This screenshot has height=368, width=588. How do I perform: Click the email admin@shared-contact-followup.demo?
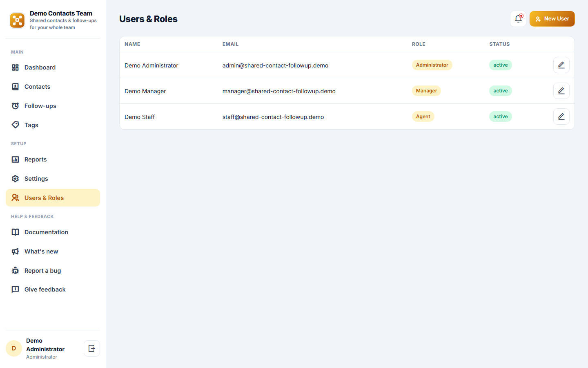point(275,65)
